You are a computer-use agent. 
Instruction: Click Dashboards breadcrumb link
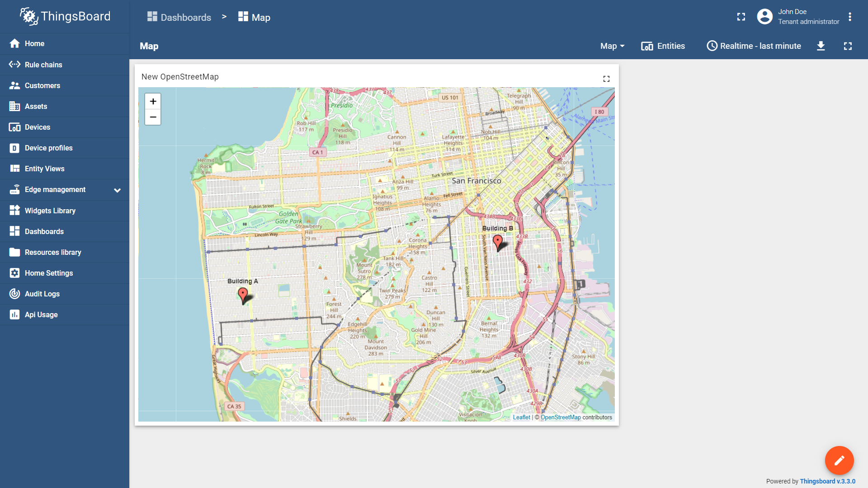coord(179,17)
